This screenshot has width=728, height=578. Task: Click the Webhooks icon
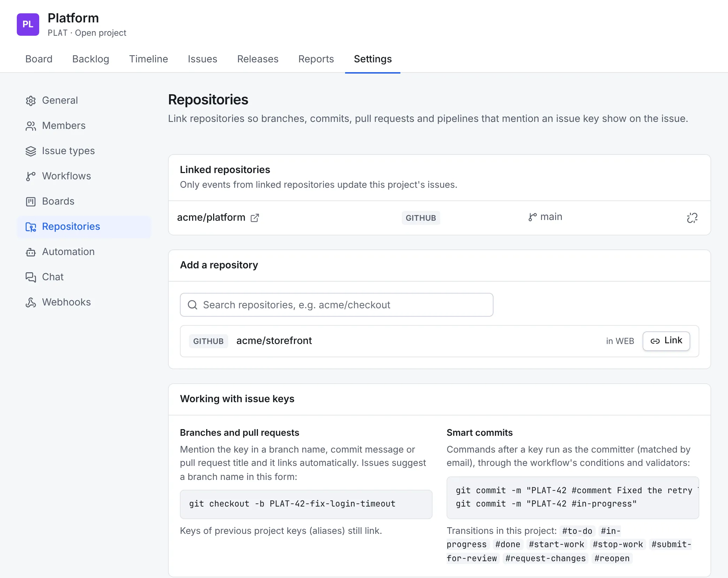(31, 303)
